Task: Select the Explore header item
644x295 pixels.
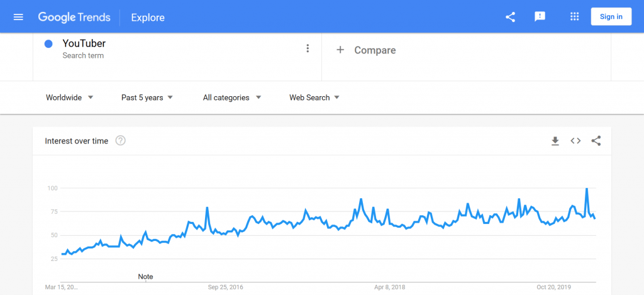Action: click(x=148, y=18)
